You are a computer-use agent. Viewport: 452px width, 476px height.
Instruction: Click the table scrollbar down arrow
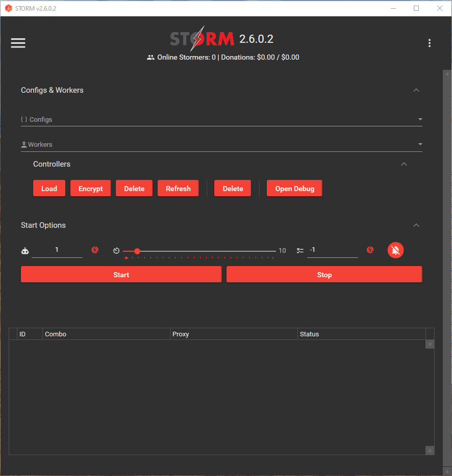[x=430, y=451]
